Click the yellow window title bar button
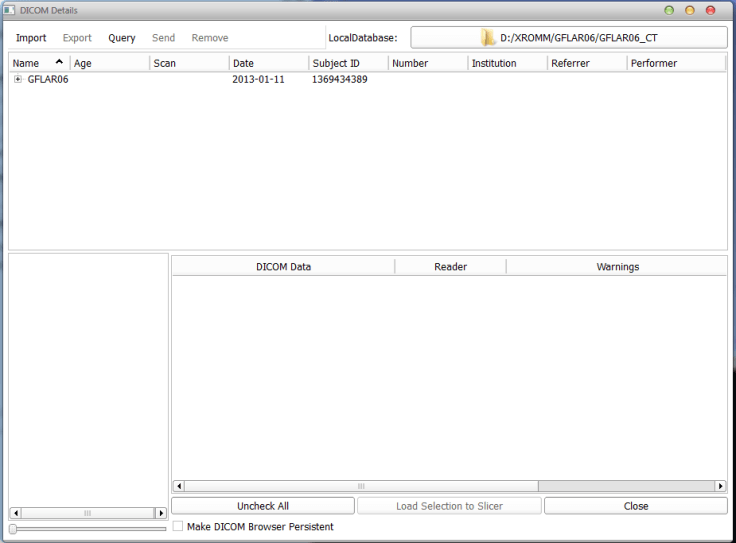Image resolution: width=736 pixels, height=543 pixels. (x=690, y=10)
